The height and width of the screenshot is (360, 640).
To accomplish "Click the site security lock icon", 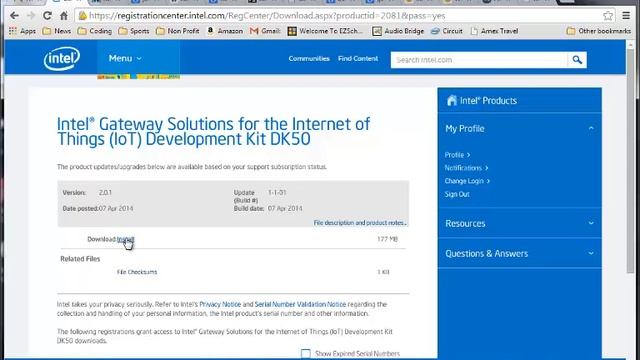I will (x=83, y=16).
